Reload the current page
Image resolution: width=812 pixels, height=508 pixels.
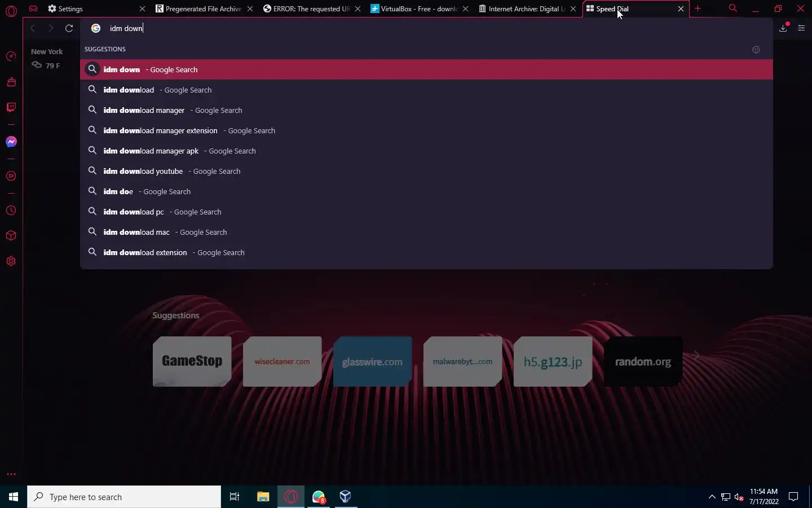(69, 28)
